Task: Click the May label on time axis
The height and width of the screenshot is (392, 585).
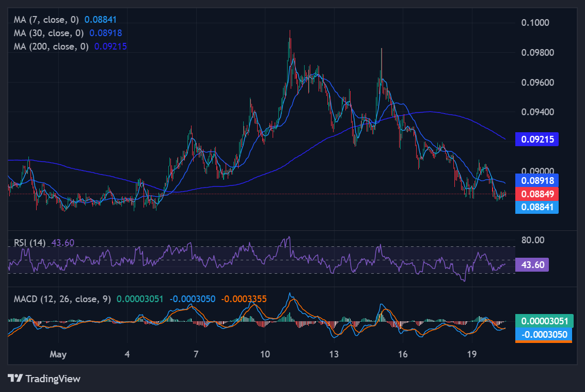Action: point(58,354)
